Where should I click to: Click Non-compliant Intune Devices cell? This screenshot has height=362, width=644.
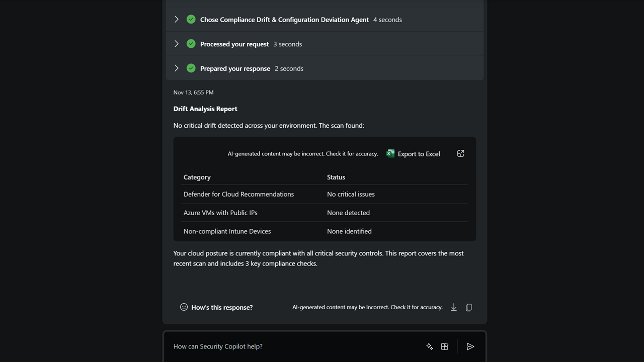coord(227,231)
